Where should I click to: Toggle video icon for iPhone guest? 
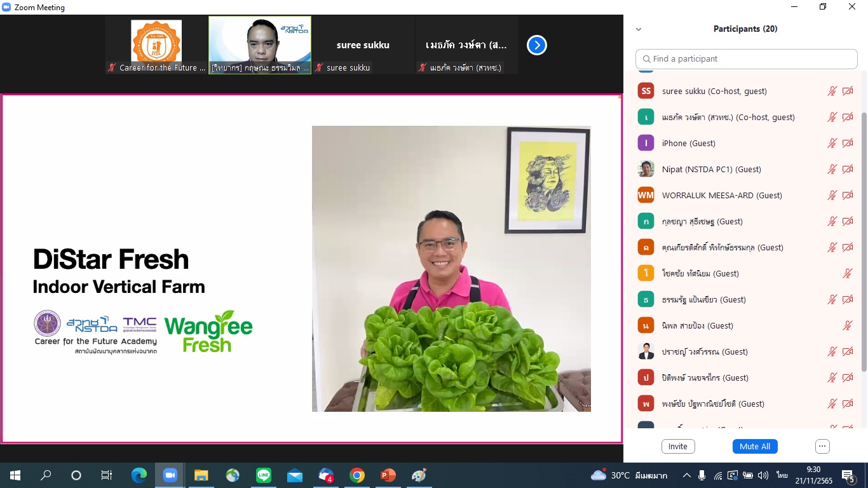[848, 143]
